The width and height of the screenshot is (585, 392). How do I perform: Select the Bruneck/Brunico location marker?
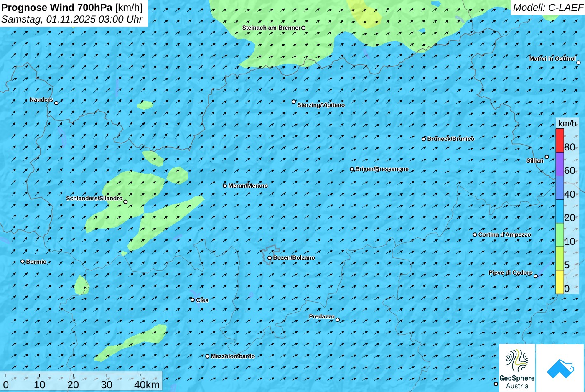[x=424, y=139]
